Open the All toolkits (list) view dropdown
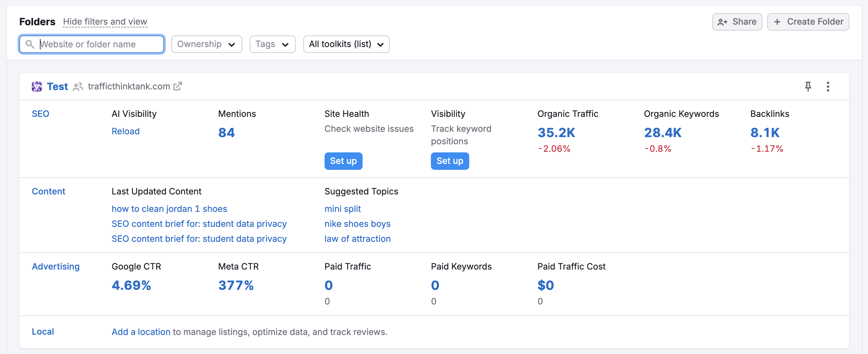Screen dimensions: 868x354 tap(346, 44)
